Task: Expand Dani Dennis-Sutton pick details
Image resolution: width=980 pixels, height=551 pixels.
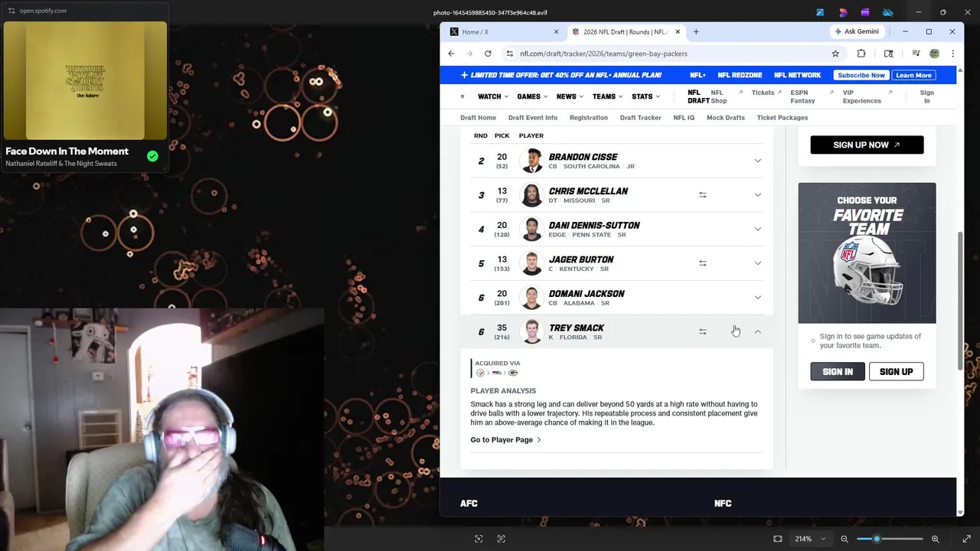Action: [757, 229]
